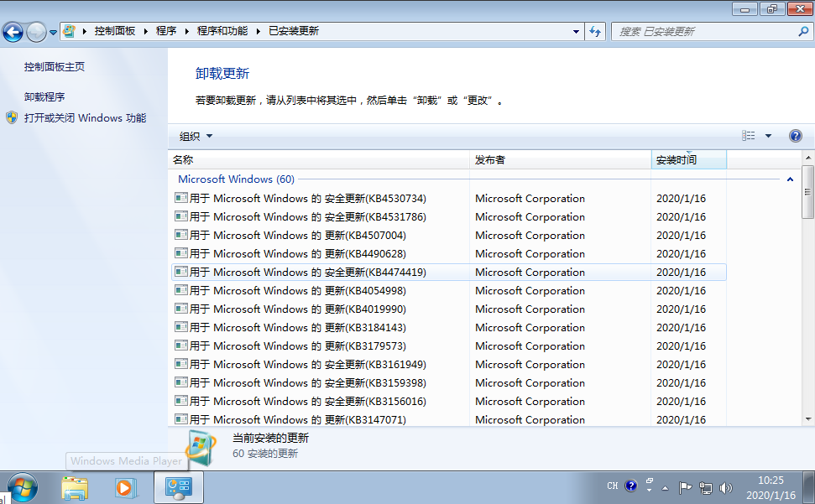Click the volume speaker icon in system tray

pyautogui.click(x=725, y=486)
